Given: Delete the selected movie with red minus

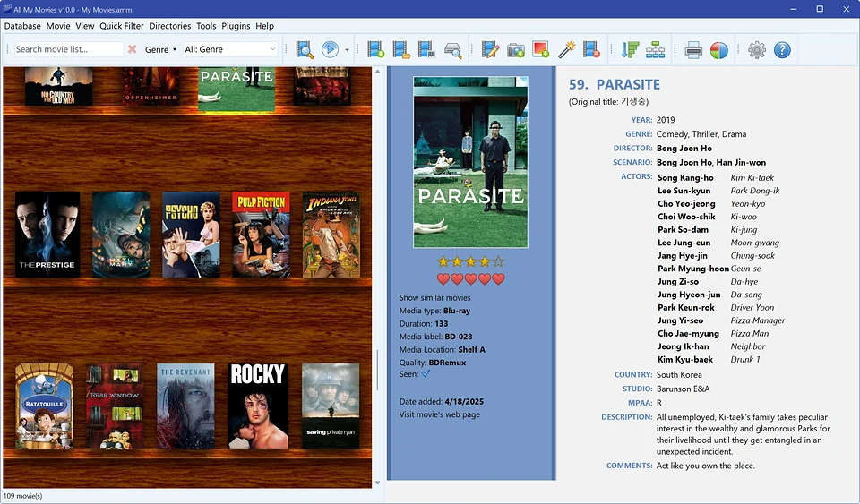Looking at the screenshot, I should click(x=591, y=50).
